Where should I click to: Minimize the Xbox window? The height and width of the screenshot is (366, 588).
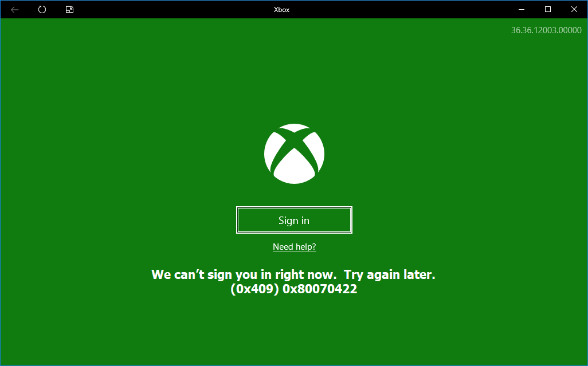tap(521, 9)
